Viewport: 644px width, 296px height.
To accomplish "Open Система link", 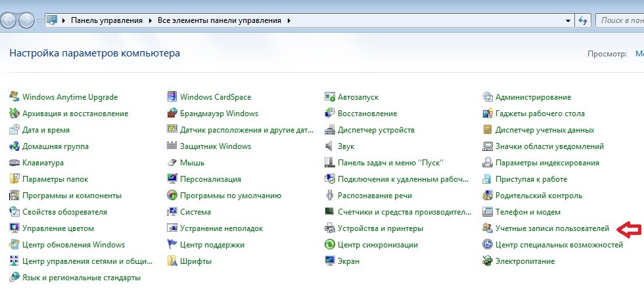I will pos(196,212).
